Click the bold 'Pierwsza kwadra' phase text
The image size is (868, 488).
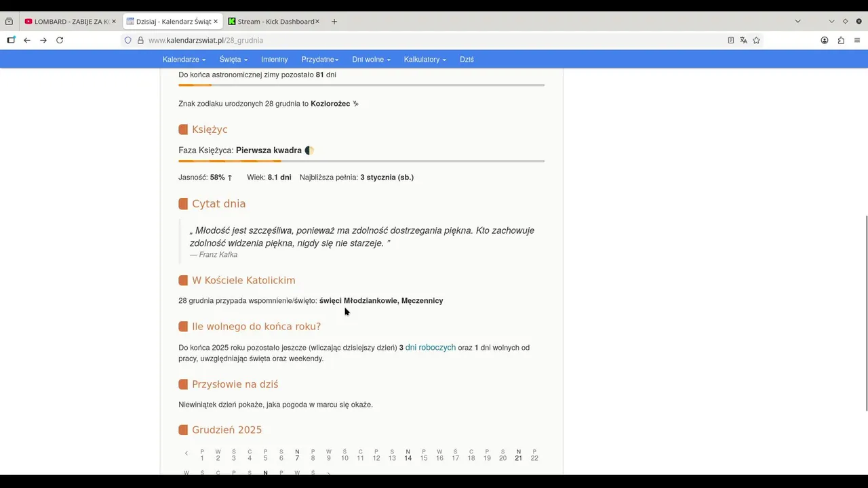[x=269, y=150]
